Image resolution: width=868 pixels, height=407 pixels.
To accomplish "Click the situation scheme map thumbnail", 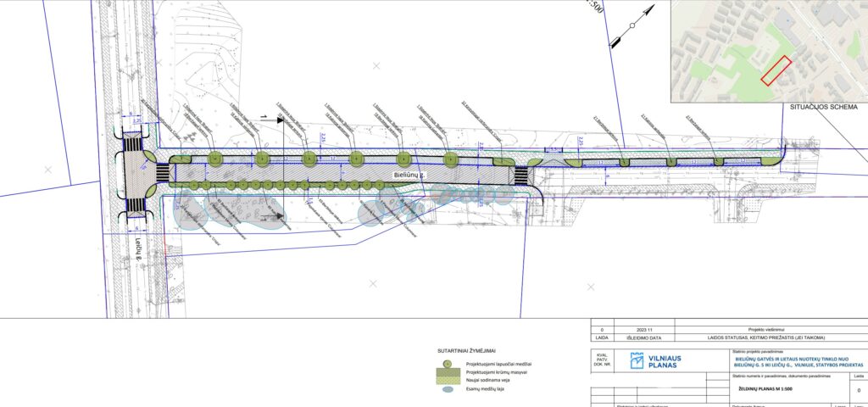I will (768, 51).
